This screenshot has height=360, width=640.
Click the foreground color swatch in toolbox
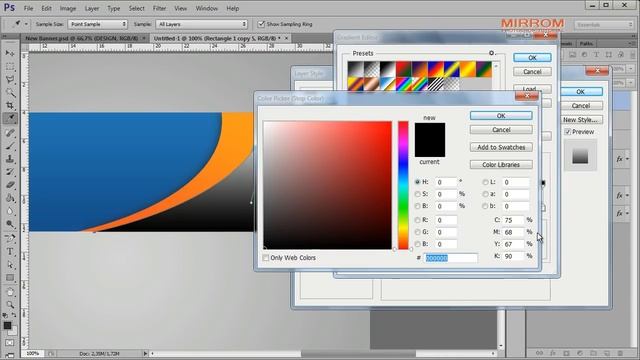(x=7, y=325)
